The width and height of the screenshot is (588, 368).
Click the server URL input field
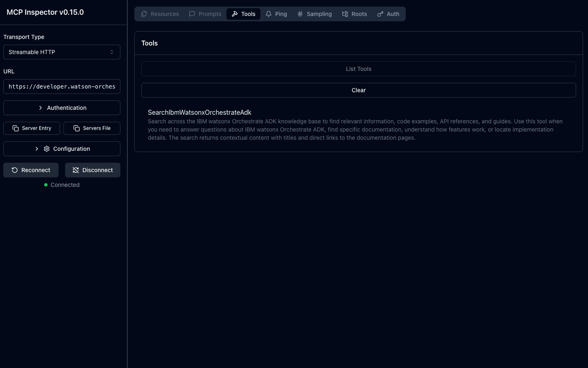tap(62, 86)
